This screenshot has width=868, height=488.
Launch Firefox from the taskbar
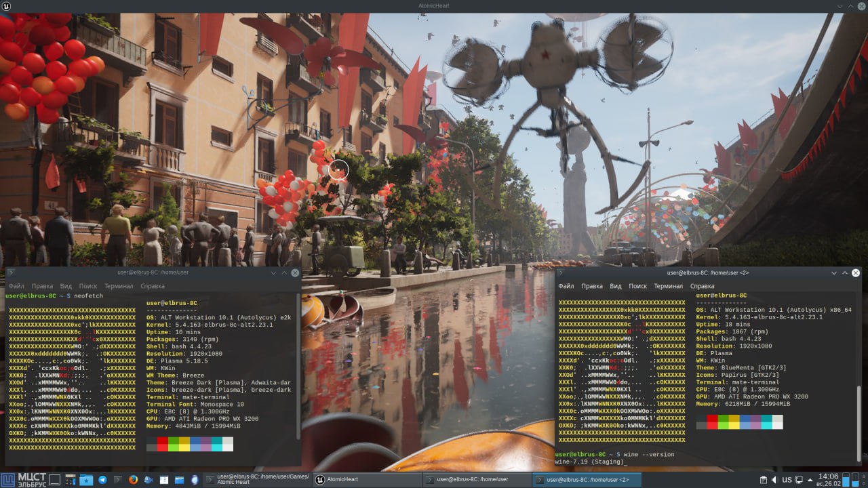point(133,480)
